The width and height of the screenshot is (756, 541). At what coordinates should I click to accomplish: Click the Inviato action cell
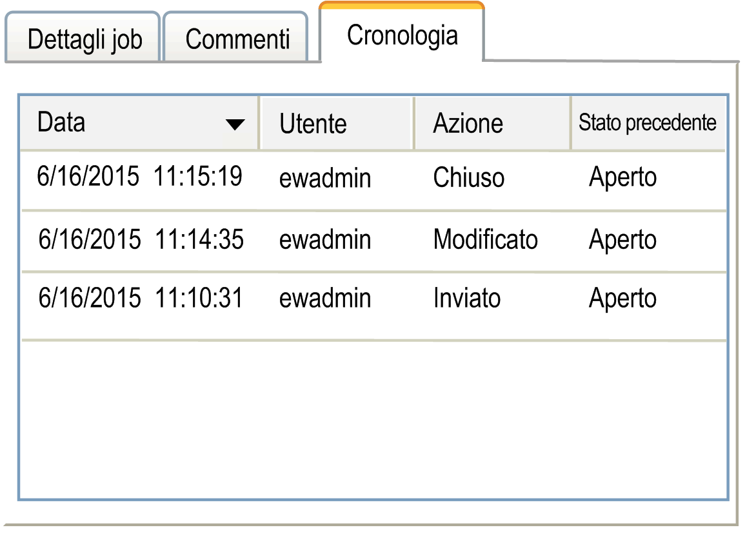click(x=466, y=299)
